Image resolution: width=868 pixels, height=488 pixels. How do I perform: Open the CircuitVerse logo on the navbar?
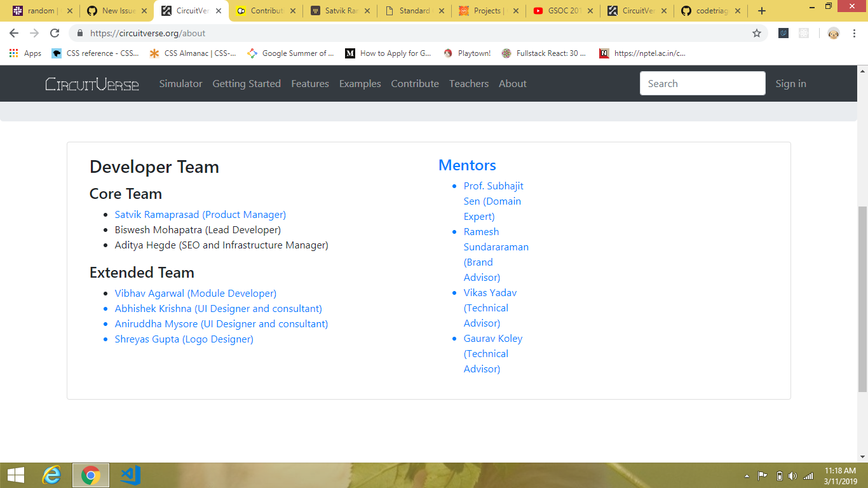tap(92, 83)
